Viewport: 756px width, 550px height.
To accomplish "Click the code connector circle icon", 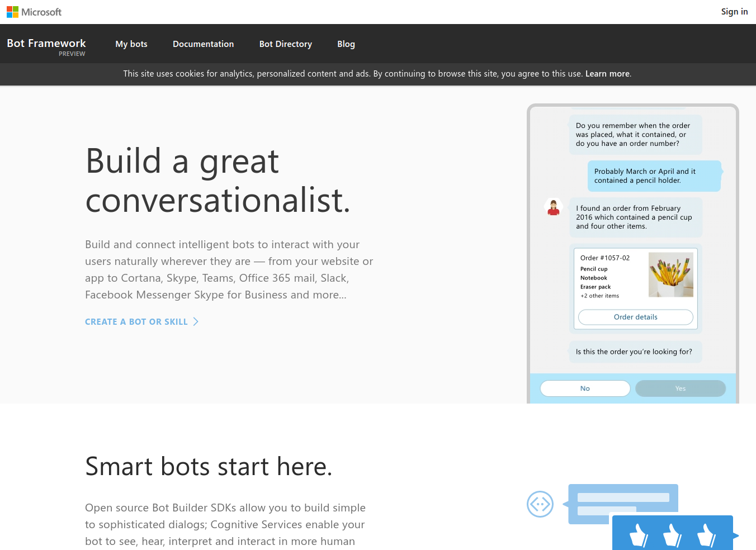I will pyautogui.click(x=540, y=504).
